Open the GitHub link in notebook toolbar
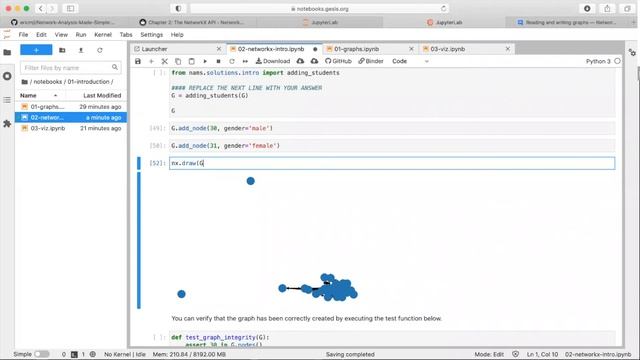Screen dimensions: 640x360 pyautogui.click(x=338, y=61)
